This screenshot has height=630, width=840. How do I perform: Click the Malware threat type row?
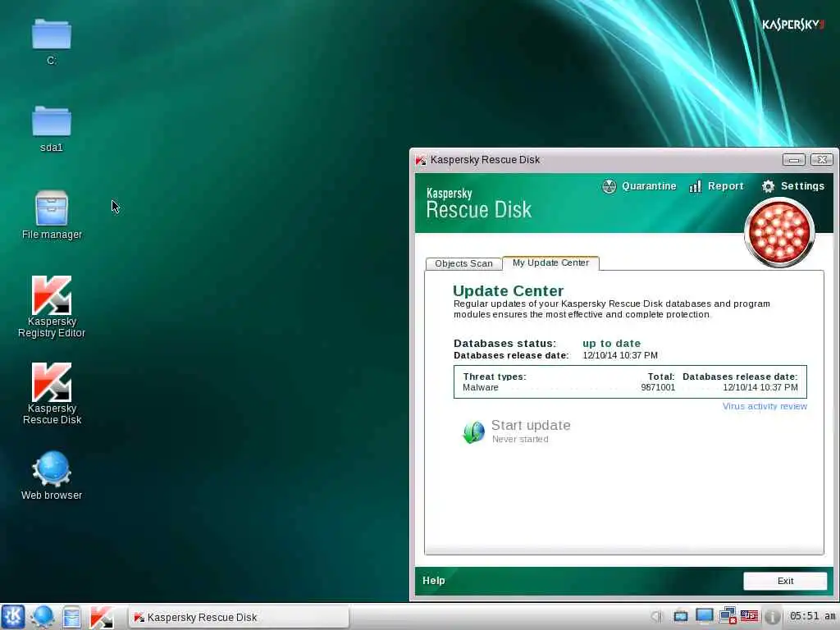[630, 387]
